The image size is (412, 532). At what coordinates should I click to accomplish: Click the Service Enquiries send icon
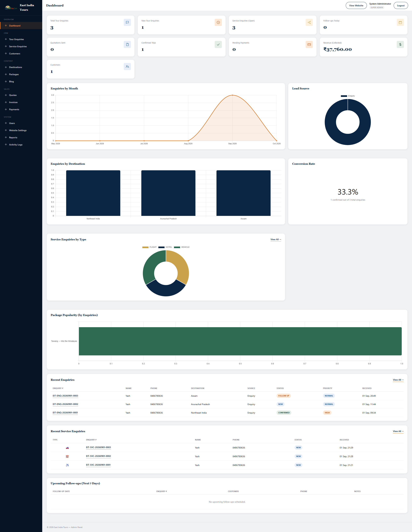309,22
